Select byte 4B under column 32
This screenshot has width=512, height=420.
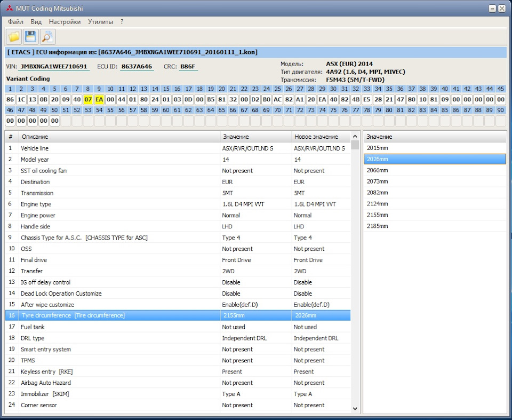point(356,99)
